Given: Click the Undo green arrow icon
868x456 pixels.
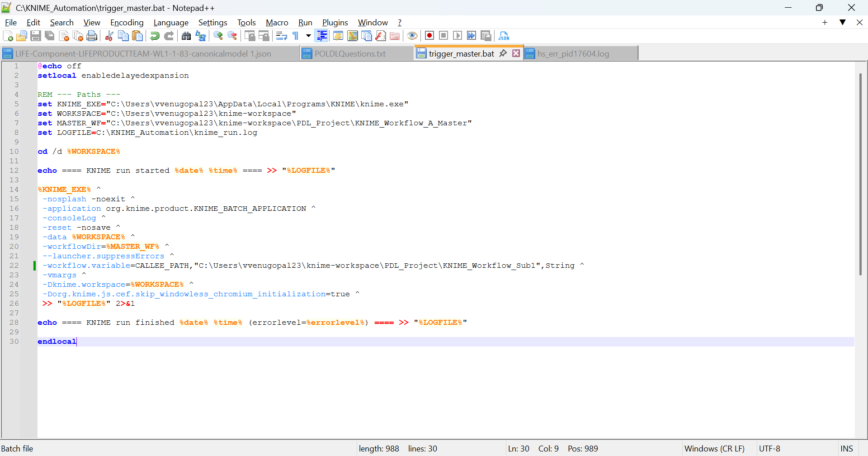Looking at the screenshot, I should click(x=155, y=36).
